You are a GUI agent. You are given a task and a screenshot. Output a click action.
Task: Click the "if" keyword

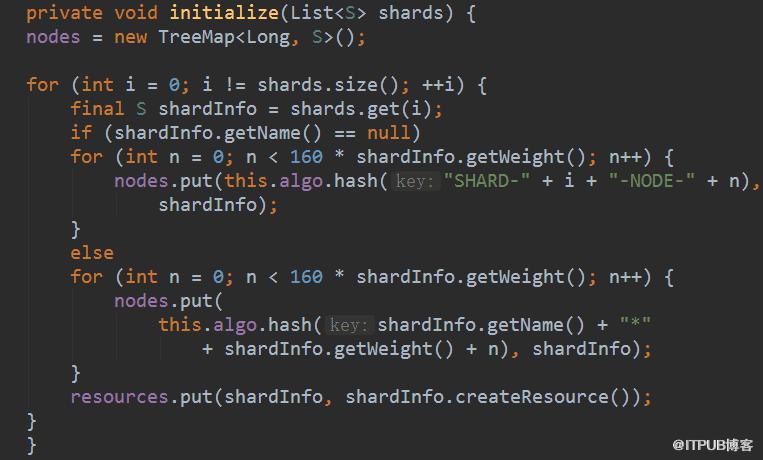pyautogui.click(x=81, y=133)
